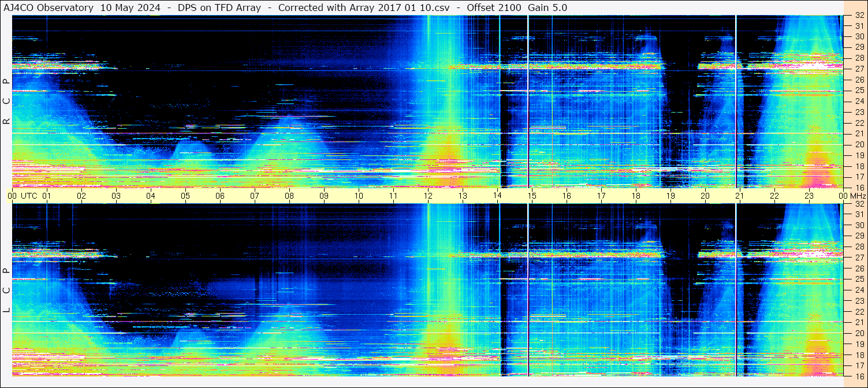Click hour label "01" on time axis
The height and width of the screenshot is (388, 868).
pyautogui.click(x=47, y=196)
